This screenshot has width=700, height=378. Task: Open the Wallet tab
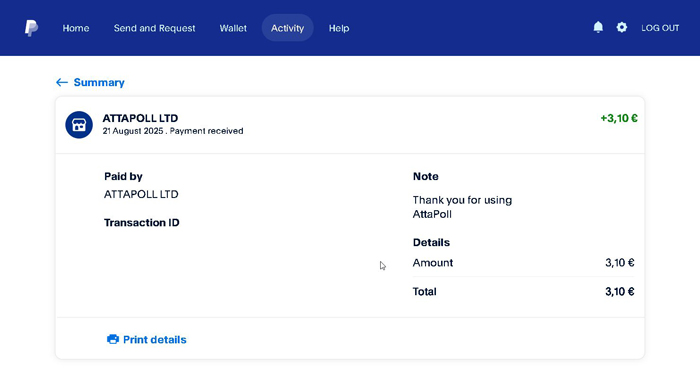[x=233, y=28]
